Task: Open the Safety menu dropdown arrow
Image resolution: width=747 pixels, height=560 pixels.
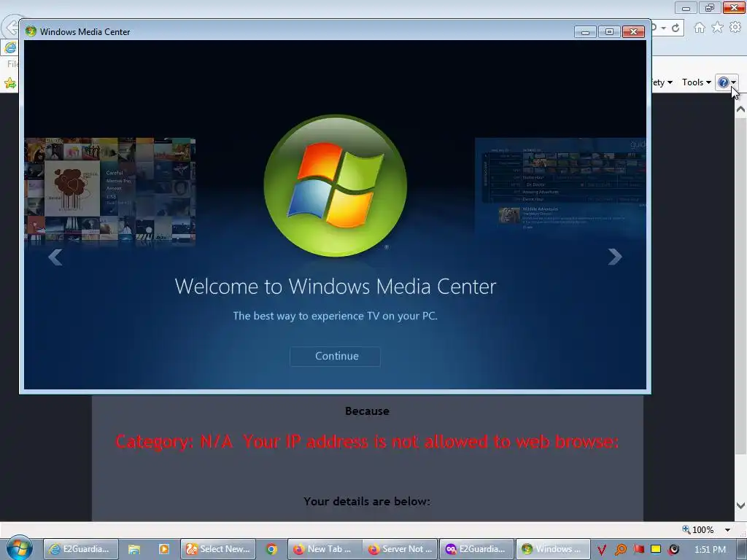Action: (x=670, y=82)
